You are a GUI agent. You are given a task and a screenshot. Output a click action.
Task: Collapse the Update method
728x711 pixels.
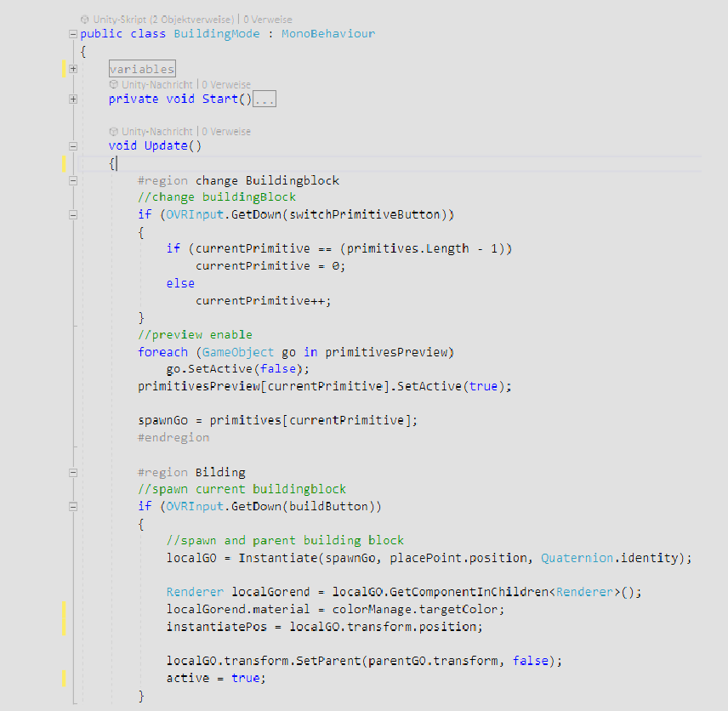coord(73,146)
